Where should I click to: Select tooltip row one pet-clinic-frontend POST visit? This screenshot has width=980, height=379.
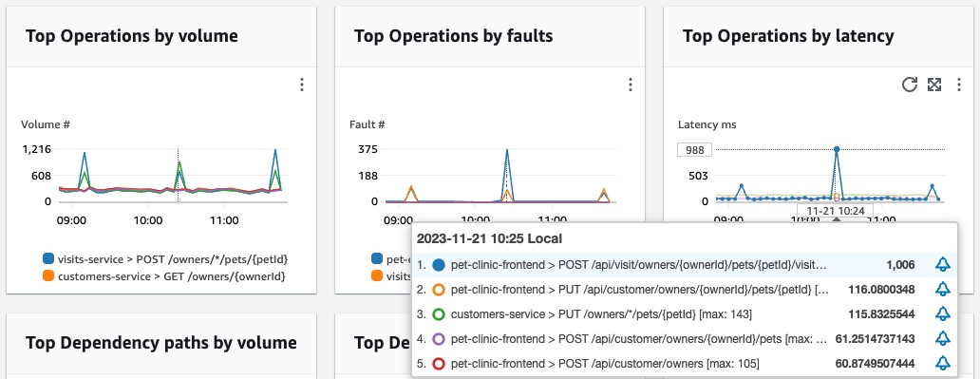coord(685,265)
